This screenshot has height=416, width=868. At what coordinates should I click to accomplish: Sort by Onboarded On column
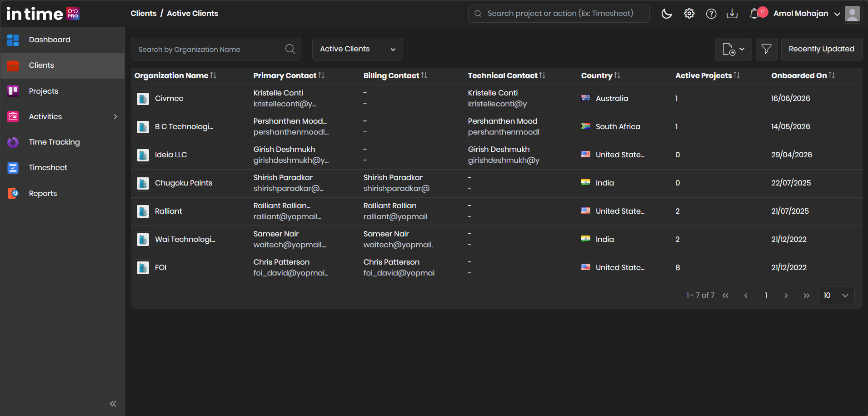click(x=803, y=75)
